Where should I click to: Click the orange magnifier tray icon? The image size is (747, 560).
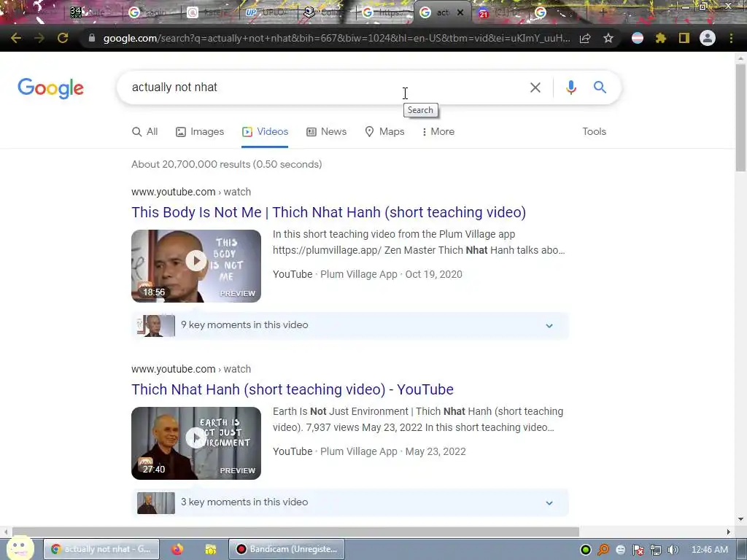[603, 550]
